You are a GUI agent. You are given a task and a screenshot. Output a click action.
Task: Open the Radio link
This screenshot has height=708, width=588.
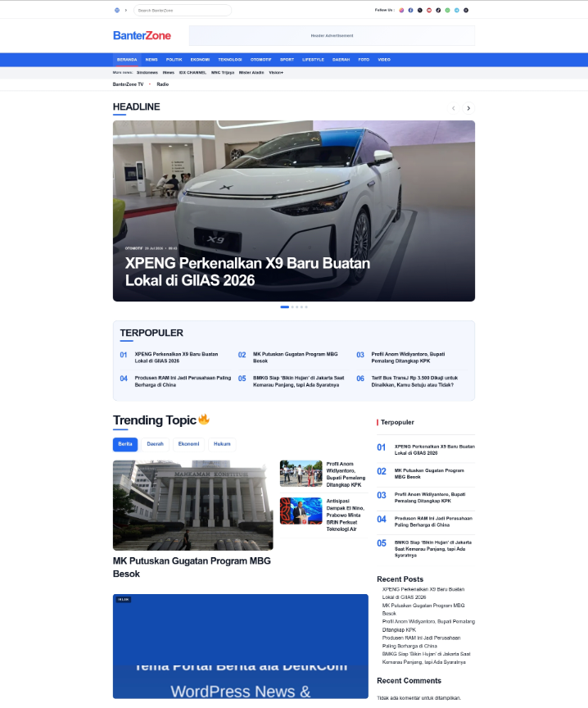pyautogui.click(x=162, y=84)
